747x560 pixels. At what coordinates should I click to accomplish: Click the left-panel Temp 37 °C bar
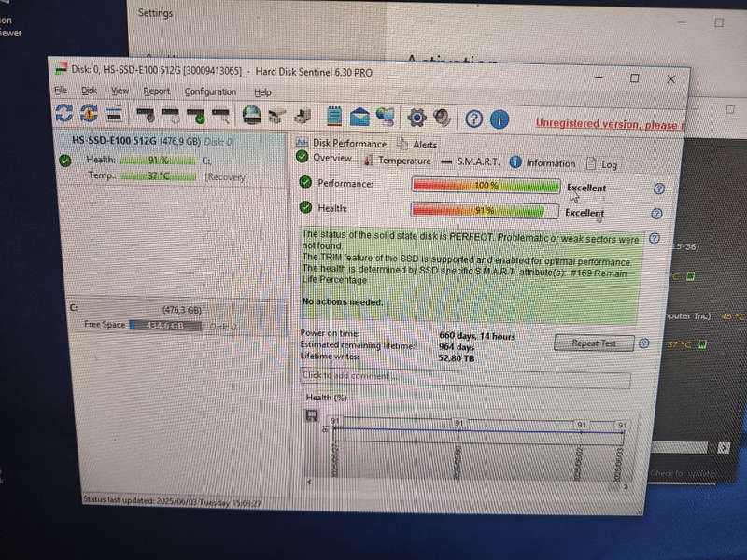(159, 175)
